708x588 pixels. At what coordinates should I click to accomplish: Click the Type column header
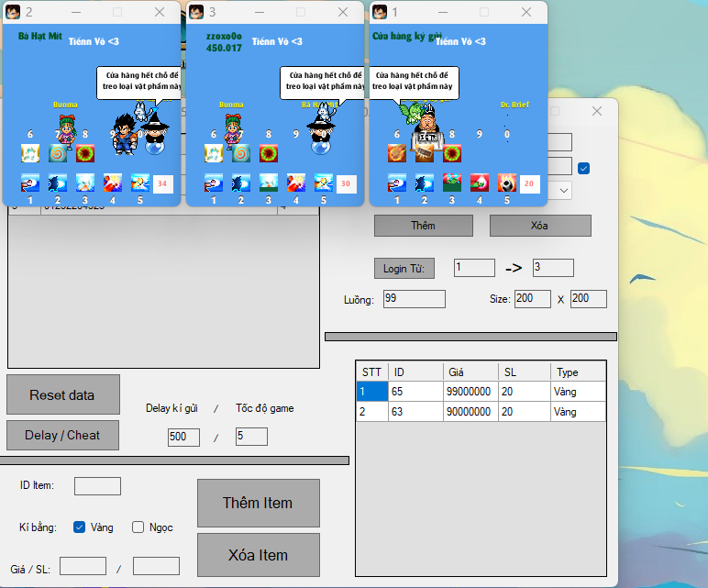[x=578, y=372]
